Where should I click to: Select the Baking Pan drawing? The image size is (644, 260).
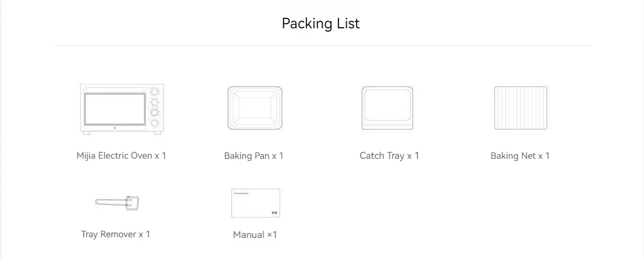click(255, 108)
